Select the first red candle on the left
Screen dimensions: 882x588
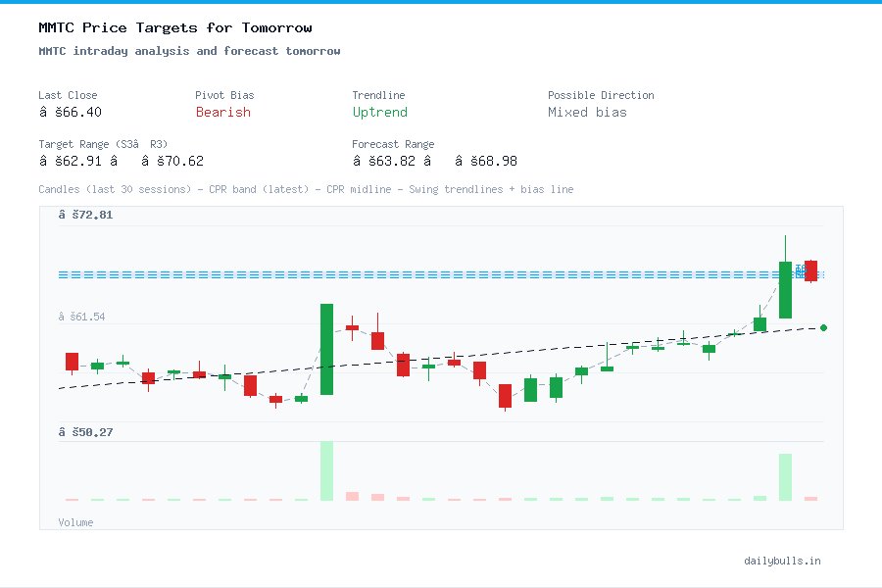[x=71, y=363]
